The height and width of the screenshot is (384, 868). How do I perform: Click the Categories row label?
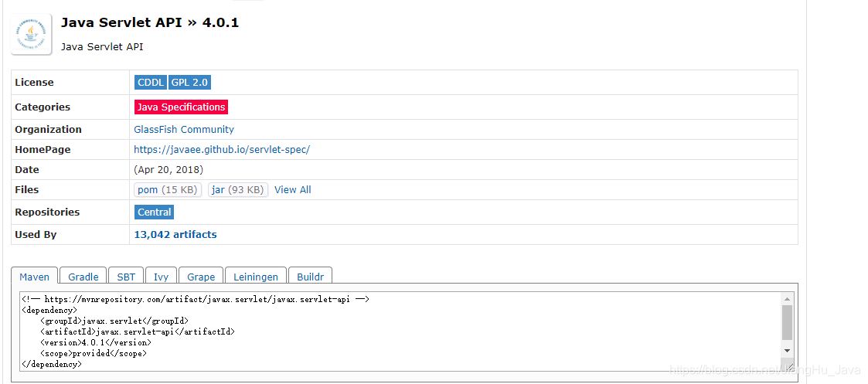click(x=43, y=107)
